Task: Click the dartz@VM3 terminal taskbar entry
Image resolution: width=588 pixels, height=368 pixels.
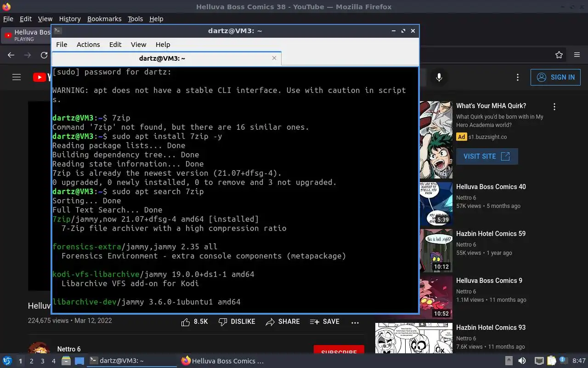Action: pos(132,361)
